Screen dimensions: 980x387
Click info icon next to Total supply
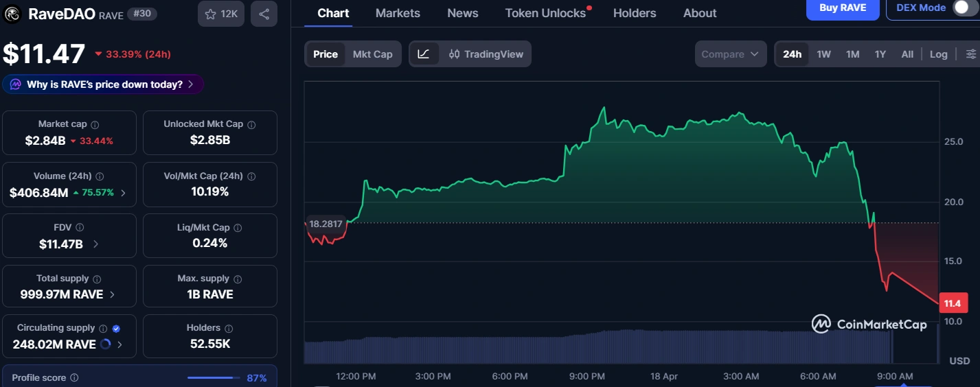coord(97,279)
